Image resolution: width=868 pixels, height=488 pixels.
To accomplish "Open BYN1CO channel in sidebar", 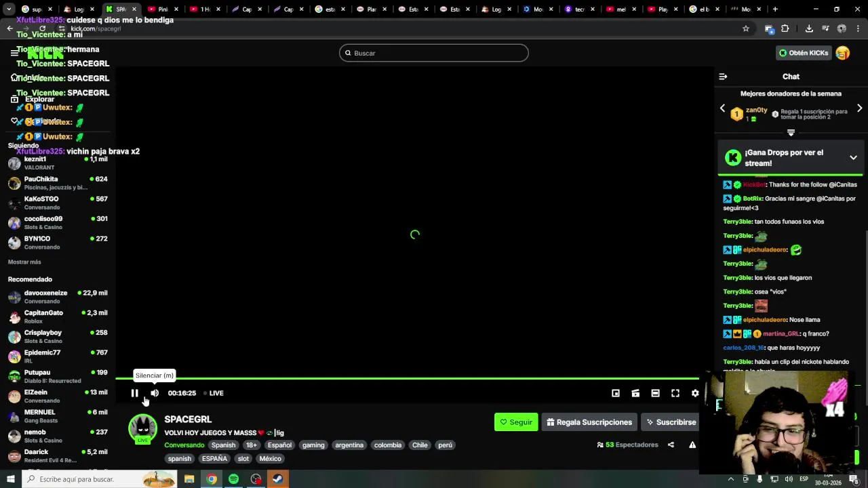I will click(58, 242).
